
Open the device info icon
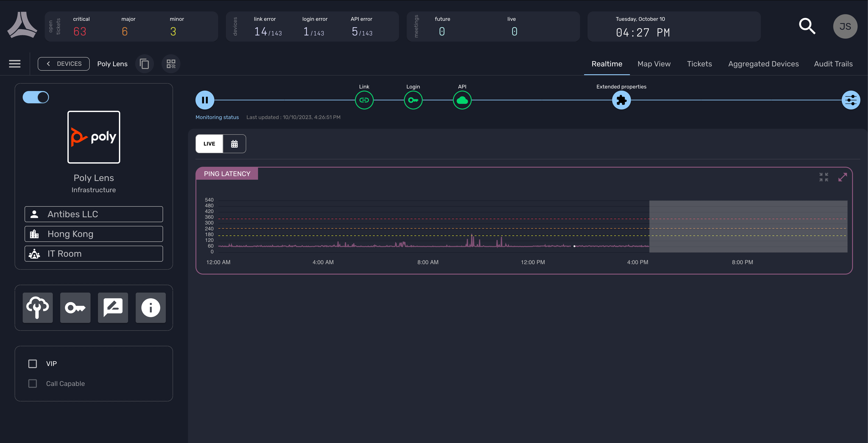pos(151,307)
